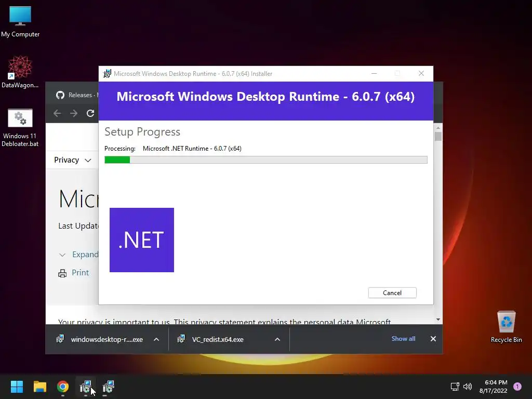Open the network status tray icon
This screenshot has width=532, height=399.
point(455,387)
